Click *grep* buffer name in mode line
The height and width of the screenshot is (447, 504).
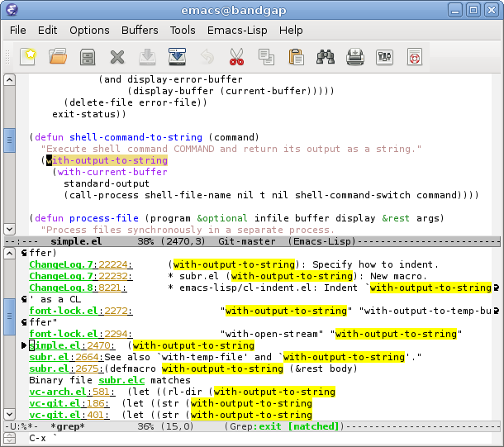[x=68, y=426]
